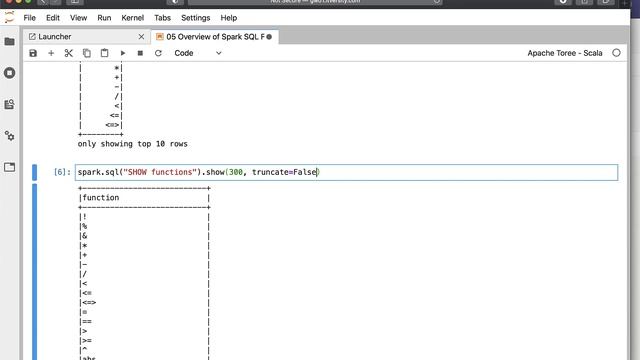Cut the selected cell with scissors icon
640x360 pixels.
(x=69, y=53)
